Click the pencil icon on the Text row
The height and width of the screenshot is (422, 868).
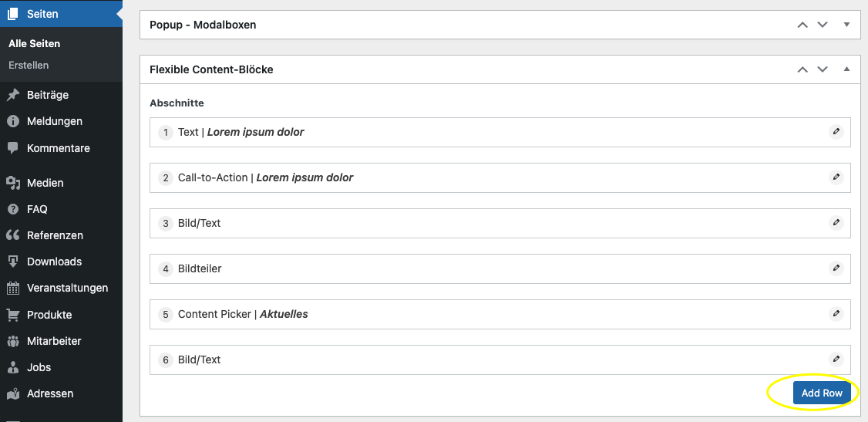tap(836, 132)
